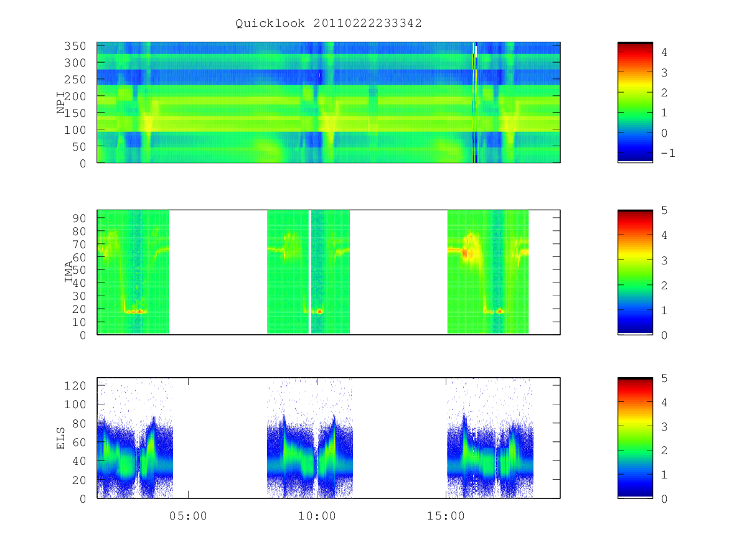Click the first IMA data segment before 05:00
This screenshot has height=560, width=747.
pyautogui.click(x=133, y=272)
